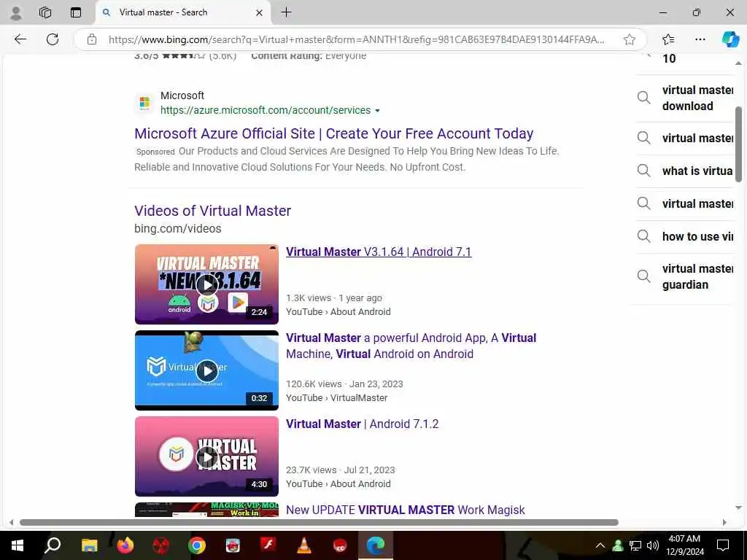The height and width of the screenshot is (560, 747).
Task: Open clock showing 4:07 AM
Action: (x=684, y=545)
